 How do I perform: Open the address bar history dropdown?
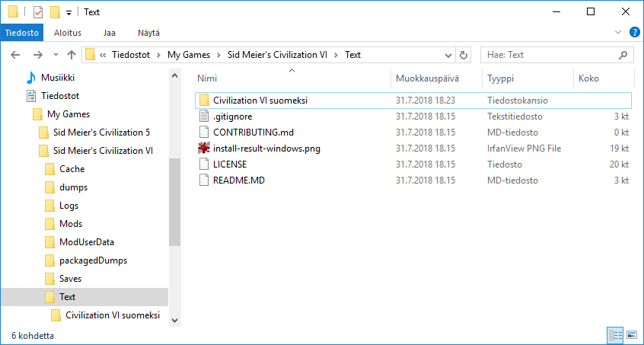click(x=448, y=55)
